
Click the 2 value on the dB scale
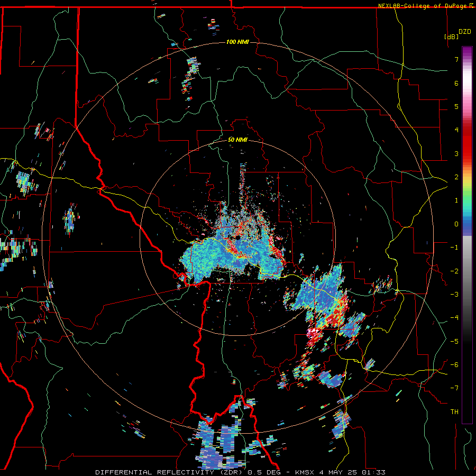456,177
